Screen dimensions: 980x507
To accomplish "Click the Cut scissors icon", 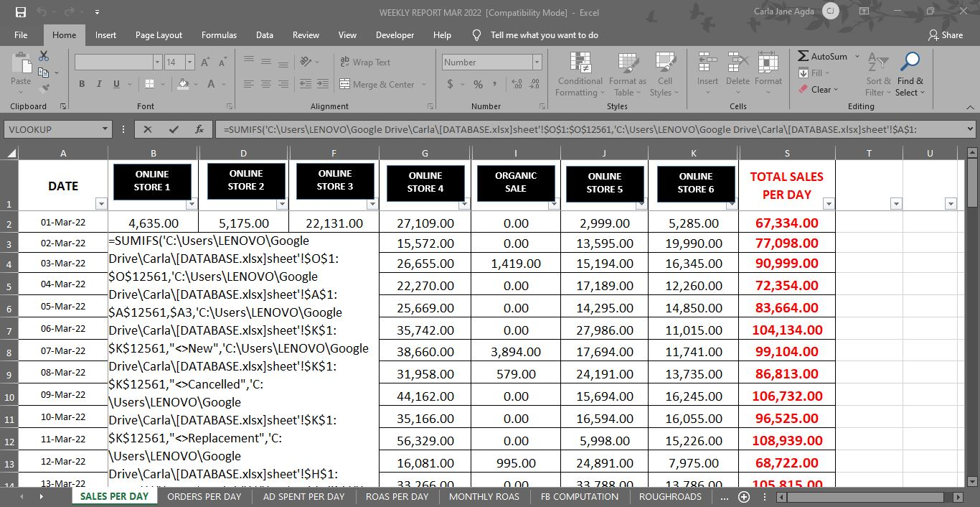I will tap(44, 56).
